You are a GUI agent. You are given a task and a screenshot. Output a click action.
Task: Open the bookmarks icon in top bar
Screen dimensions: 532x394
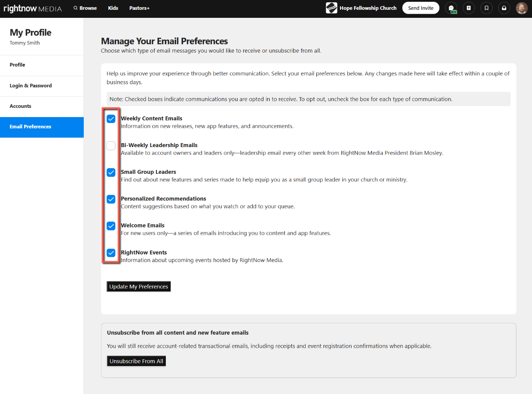[x=486, y=8]
